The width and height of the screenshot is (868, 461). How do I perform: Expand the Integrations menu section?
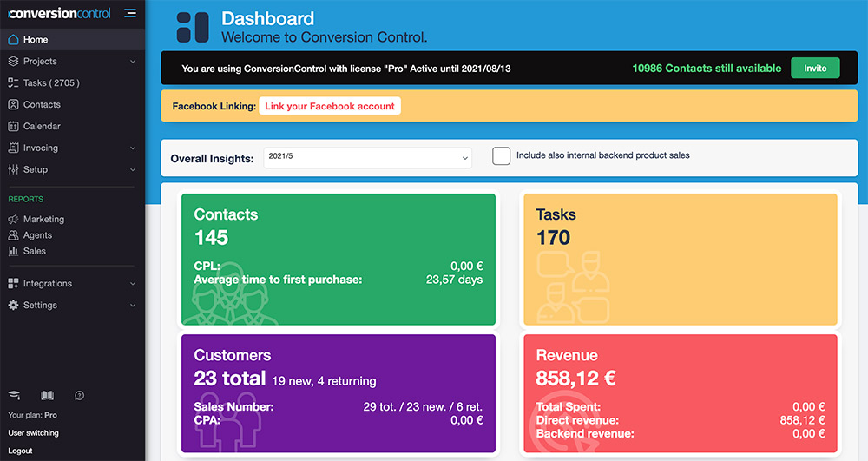click(x=71, y=284)
